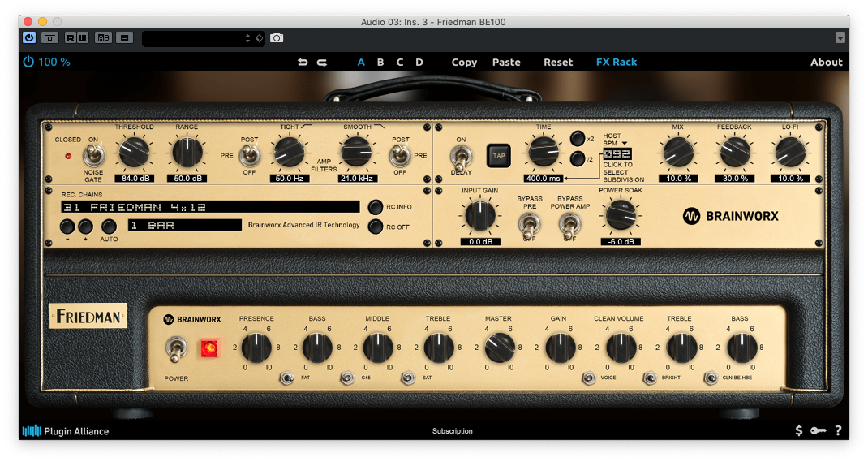The image size is (868, 462).
Task: Select settings bank D
Action: pos(419,62)
